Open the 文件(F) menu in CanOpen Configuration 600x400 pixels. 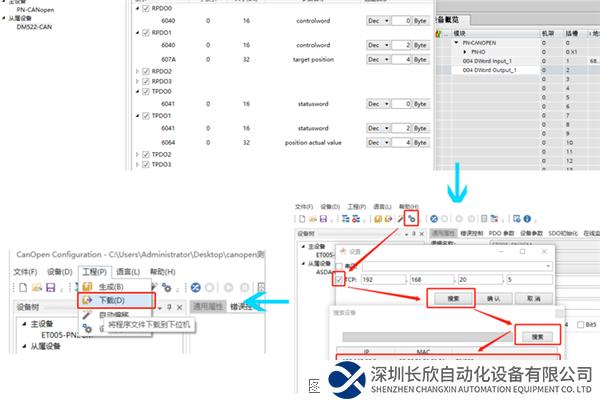click(x=25, y=271)
